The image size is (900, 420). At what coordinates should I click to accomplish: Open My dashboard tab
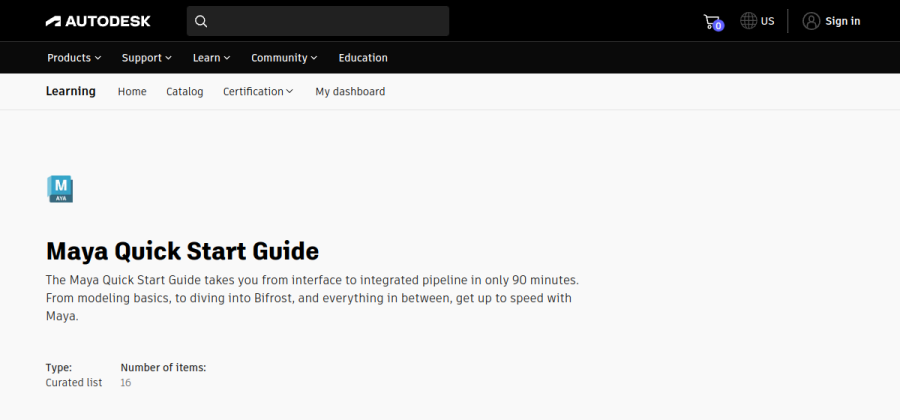[x=350, y=92]
